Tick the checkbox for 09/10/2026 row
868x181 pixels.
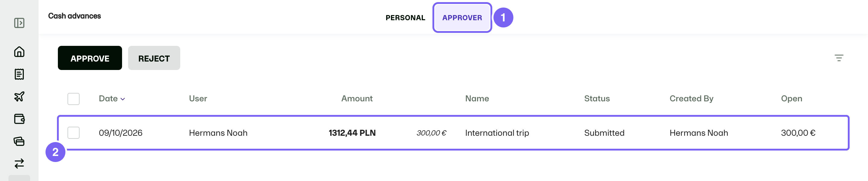point(74,133)
